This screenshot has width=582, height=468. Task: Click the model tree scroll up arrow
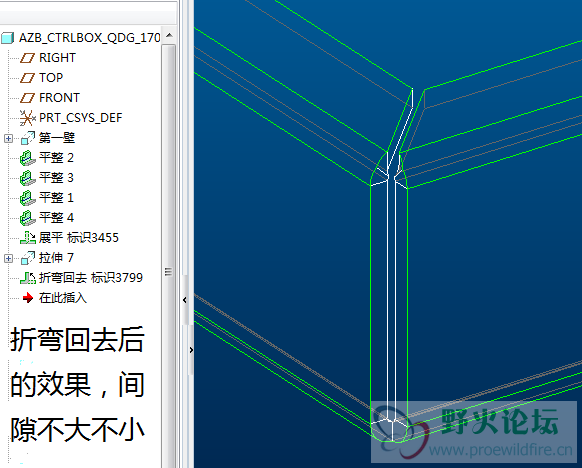tap(169, 35)
